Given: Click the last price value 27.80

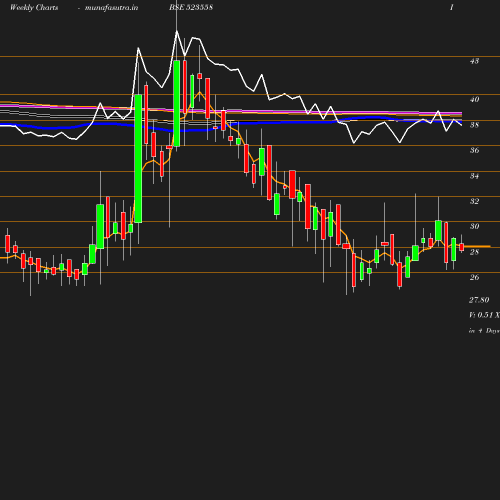Looking at the screenshot, I should click(x=479, y=300).
